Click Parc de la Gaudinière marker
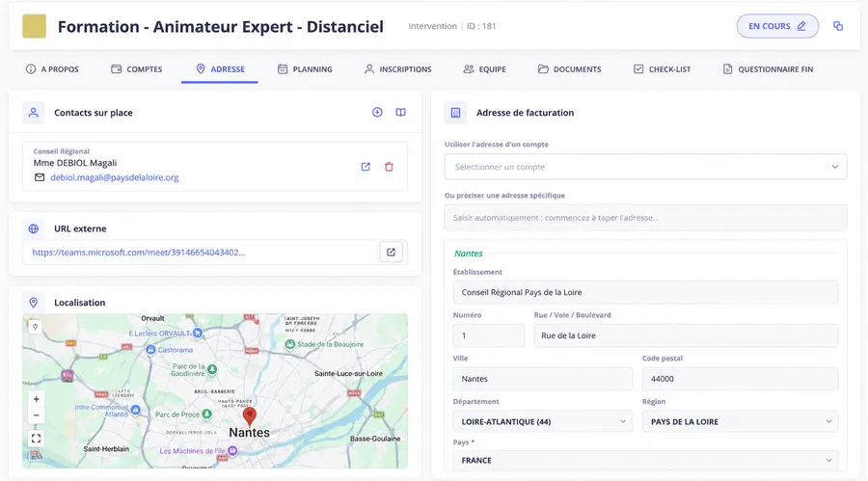Image resolution: width=868 pixels, height=481 pixels. 212,370
